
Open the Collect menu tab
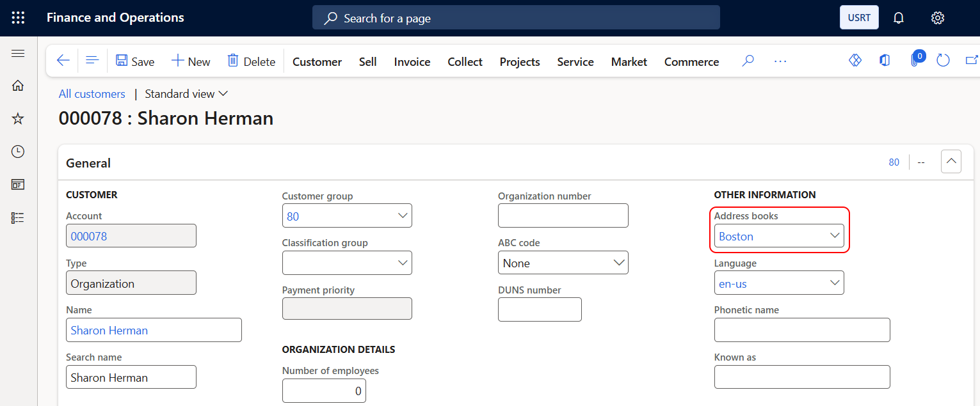point(465,62)
